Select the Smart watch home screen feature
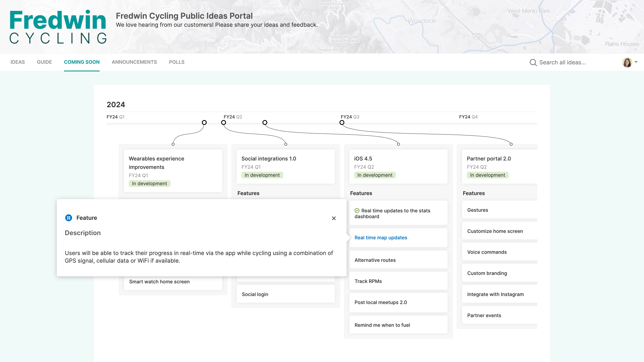Screen dimensions: 644x362 click(173, 282)
